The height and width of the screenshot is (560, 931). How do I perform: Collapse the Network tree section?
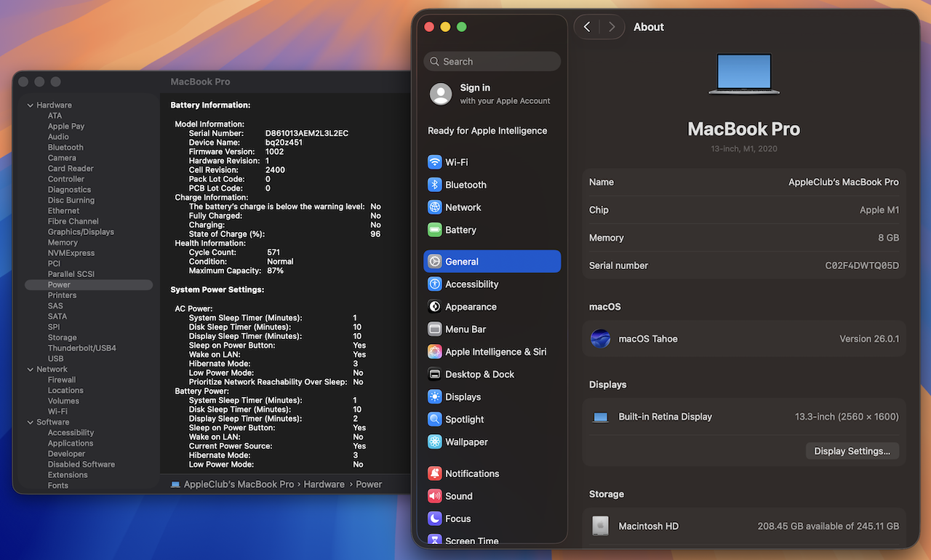[31, 369]
